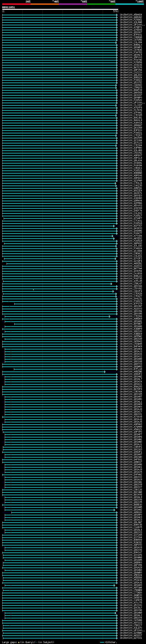The height and width of the screenshot is (644, 146).
Task: Click the red ~20% identity legend segment
Action: pos(16,4)
